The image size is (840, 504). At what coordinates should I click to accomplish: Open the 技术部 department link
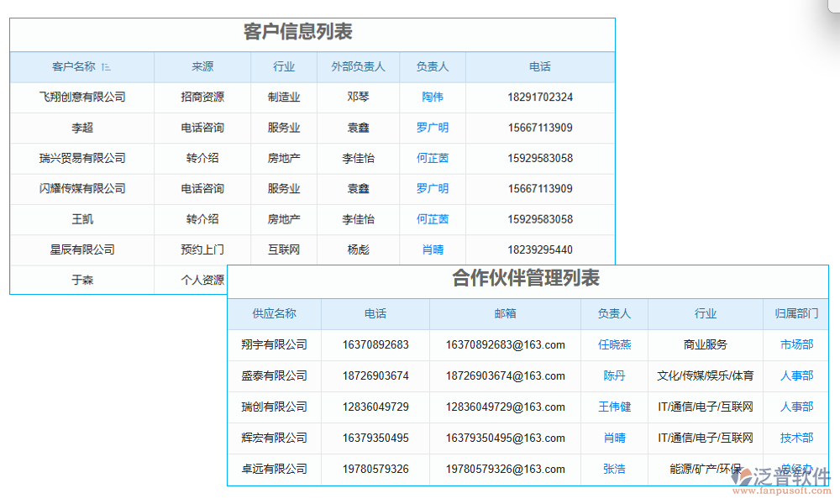pyautogui.click(x=795, y=438)
